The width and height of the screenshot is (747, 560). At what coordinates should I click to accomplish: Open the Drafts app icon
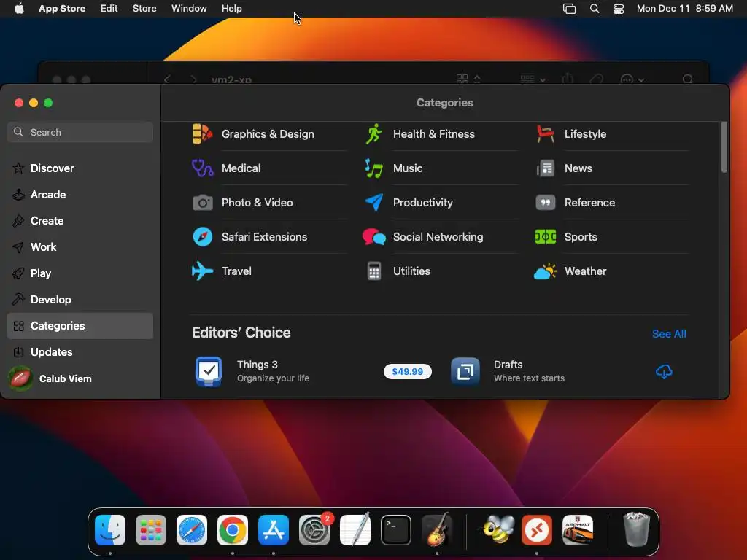[465, 371]
